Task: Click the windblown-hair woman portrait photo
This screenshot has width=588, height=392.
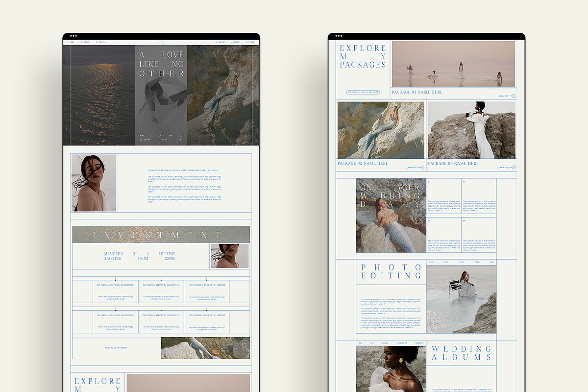Action: pos(94,183)
